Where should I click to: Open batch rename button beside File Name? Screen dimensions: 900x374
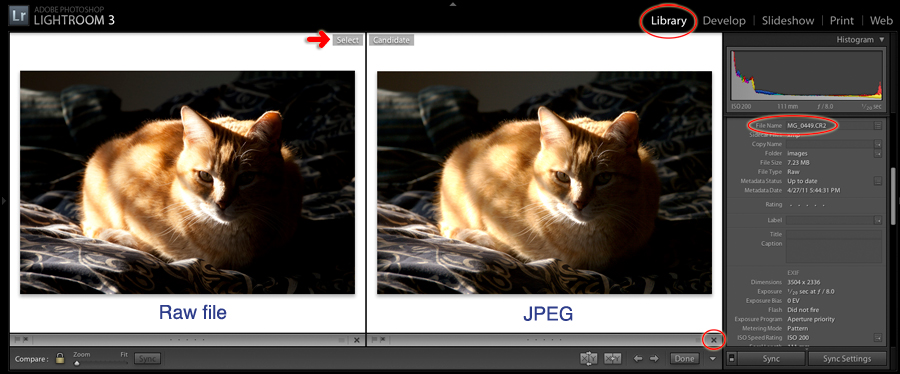878,125
